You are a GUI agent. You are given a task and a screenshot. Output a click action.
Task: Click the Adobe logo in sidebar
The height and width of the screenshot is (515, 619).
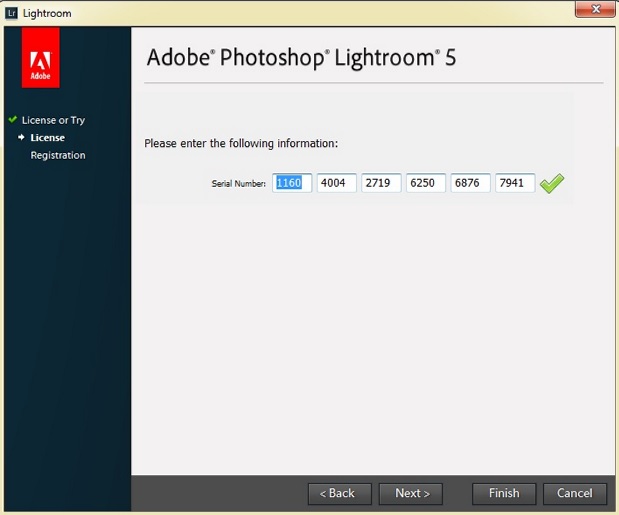click(41, 58)
